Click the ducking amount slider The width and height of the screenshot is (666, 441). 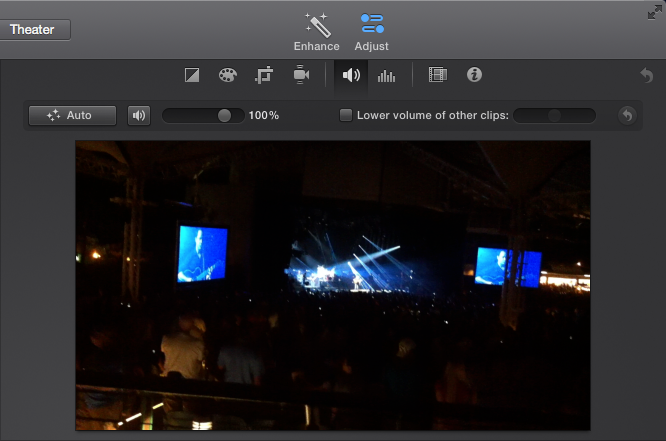coord(554,115)
